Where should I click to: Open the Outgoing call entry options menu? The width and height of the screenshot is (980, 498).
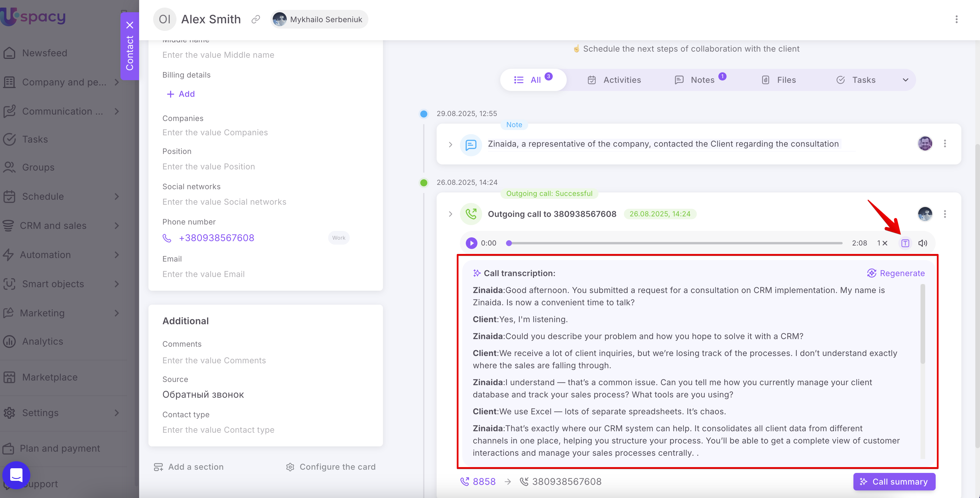[945, 214]
